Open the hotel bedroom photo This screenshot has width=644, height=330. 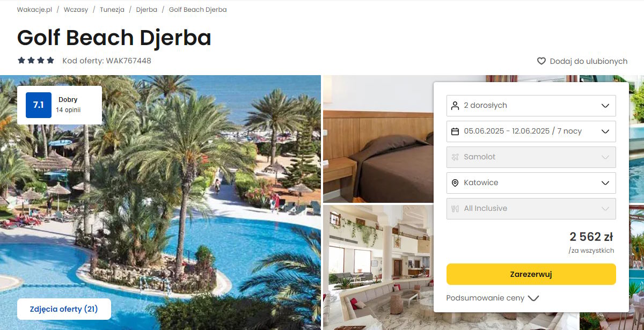tap(378, 139)
